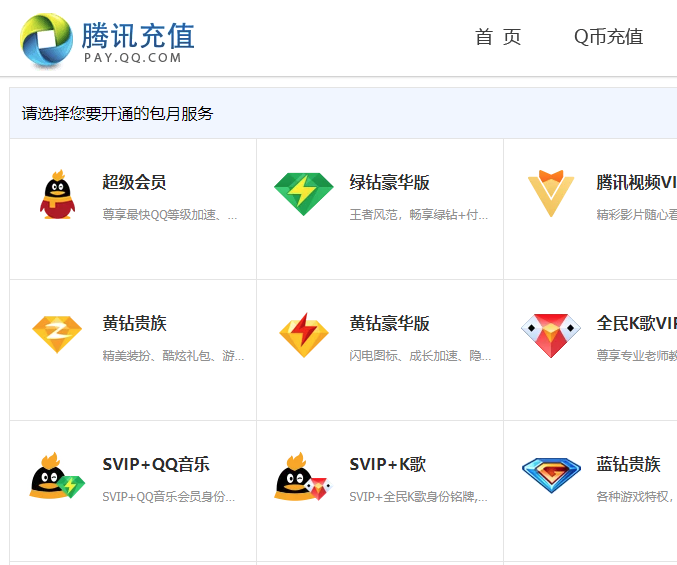Click the 黄钻贵族 yellow diamond icon
This screenshot has height=565, width=677.
57,335
